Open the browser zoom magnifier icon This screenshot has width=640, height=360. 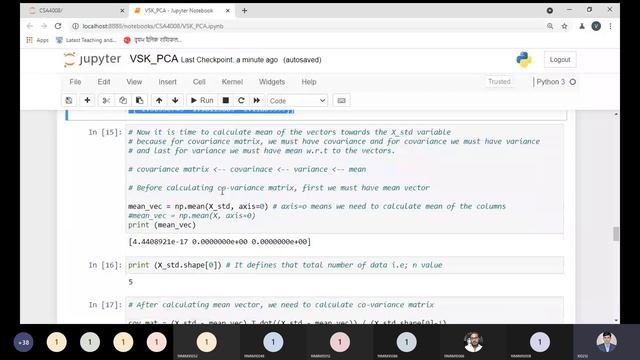(x=550, y=26)
